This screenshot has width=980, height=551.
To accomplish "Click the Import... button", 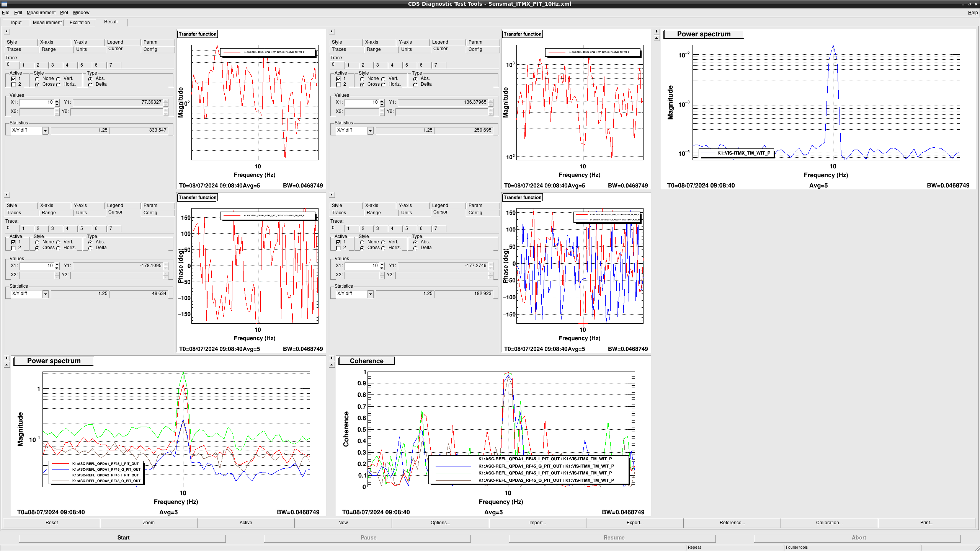I will [537, 523].
